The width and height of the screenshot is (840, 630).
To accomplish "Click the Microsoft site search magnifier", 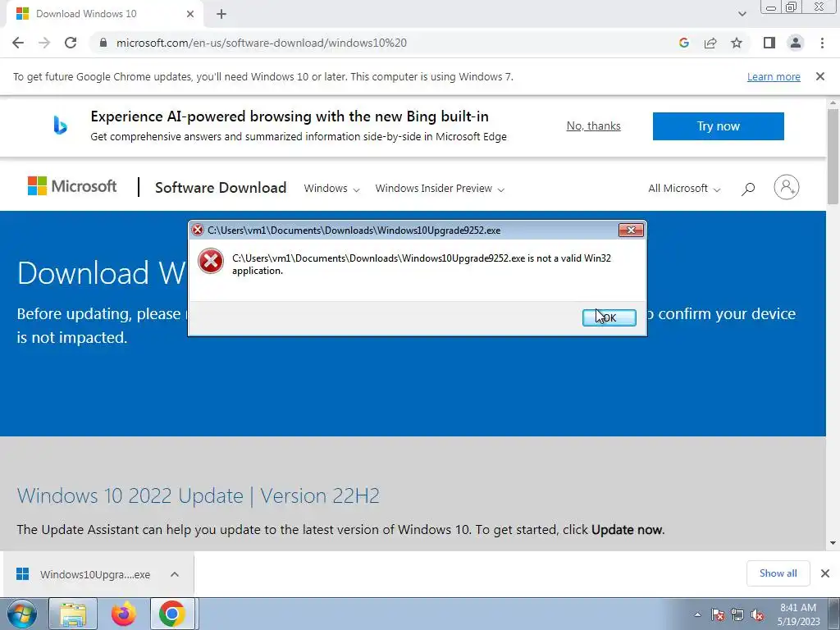I will click(748, 189).
